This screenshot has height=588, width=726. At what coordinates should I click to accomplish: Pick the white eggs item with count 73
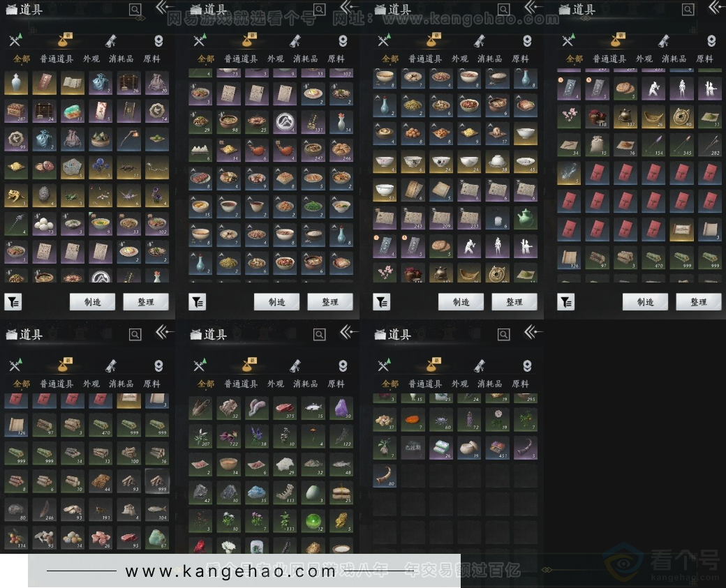click(x=45, y=224)
